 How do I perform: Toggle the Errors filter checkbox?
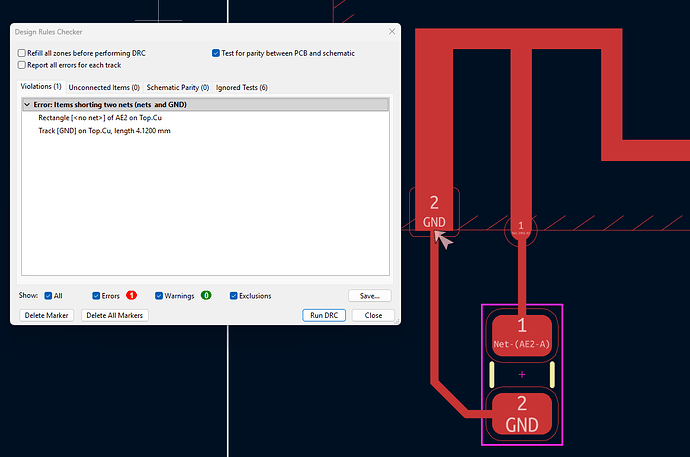coord(97,296)
